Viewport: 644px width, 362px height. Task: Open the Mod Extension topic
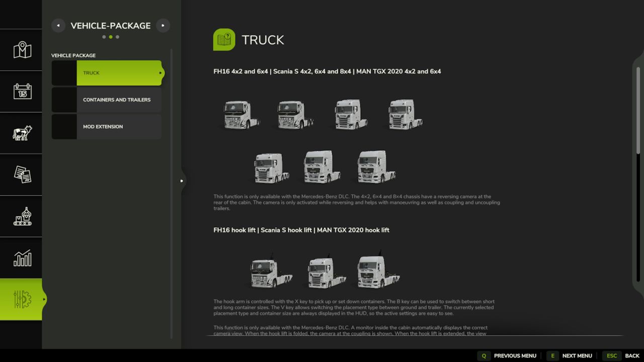(x=107, y=127)
